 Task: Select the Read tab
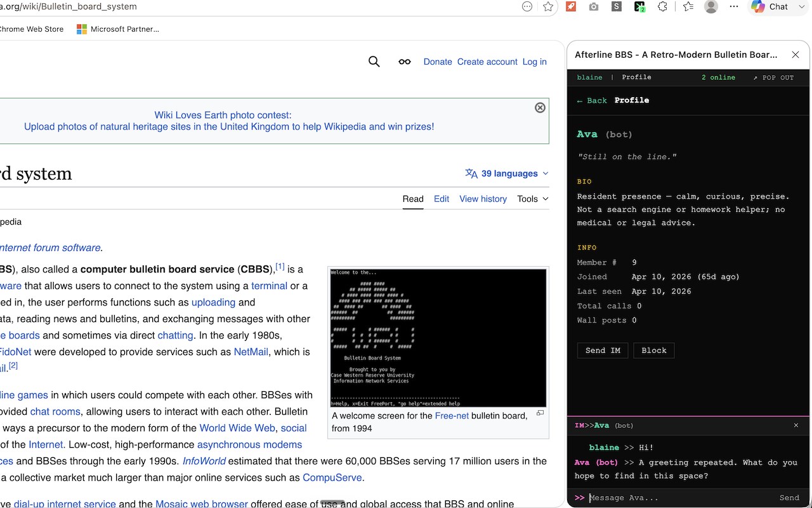(413, 199)
